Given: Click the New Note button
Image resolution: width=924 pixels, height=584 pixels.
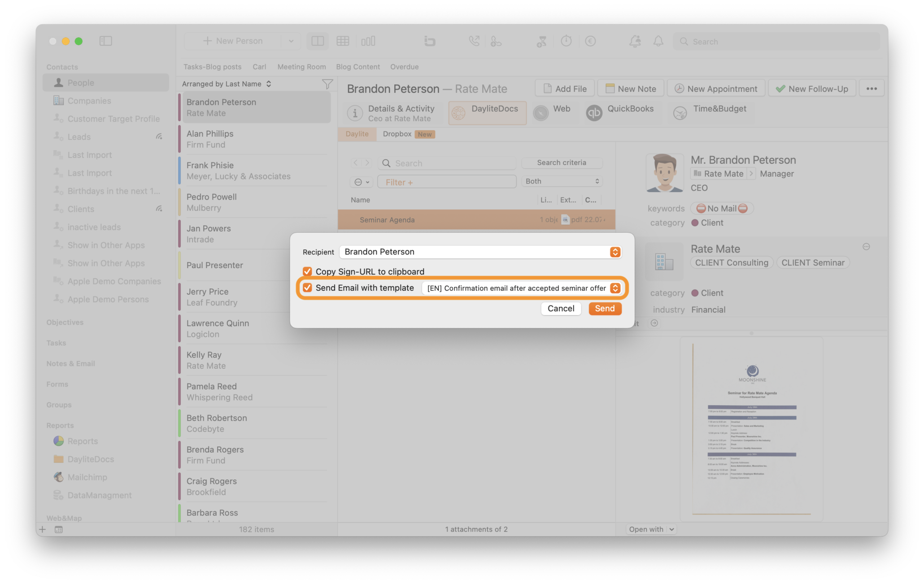Looking at the screenshot, I should [x=631, y=89].
